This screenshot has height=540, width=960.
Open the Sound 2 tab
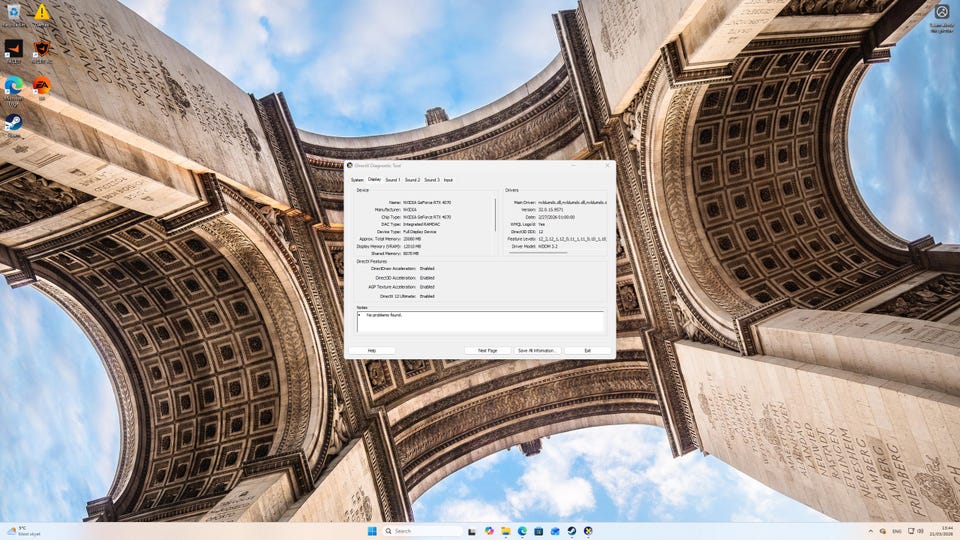tap(412, 180)
